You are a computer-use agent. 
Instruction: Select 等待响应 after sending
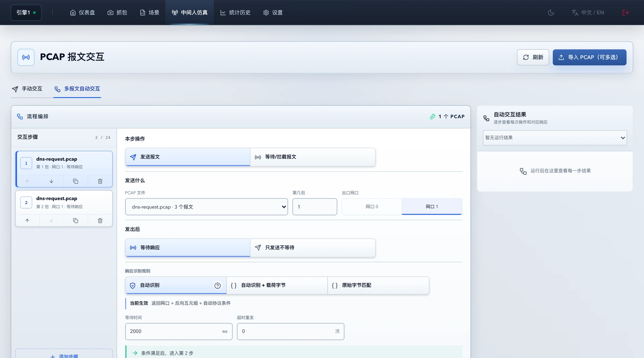[188, 248]
